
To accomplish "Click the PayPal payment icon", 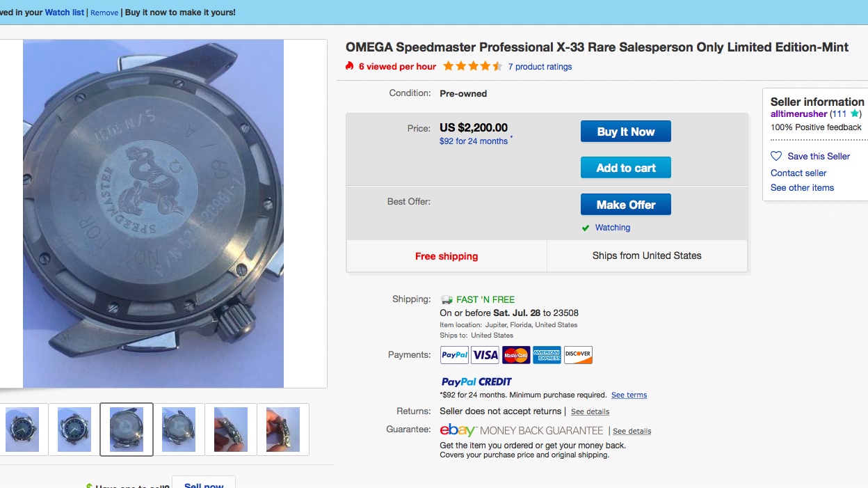I will tap(455, 355).
